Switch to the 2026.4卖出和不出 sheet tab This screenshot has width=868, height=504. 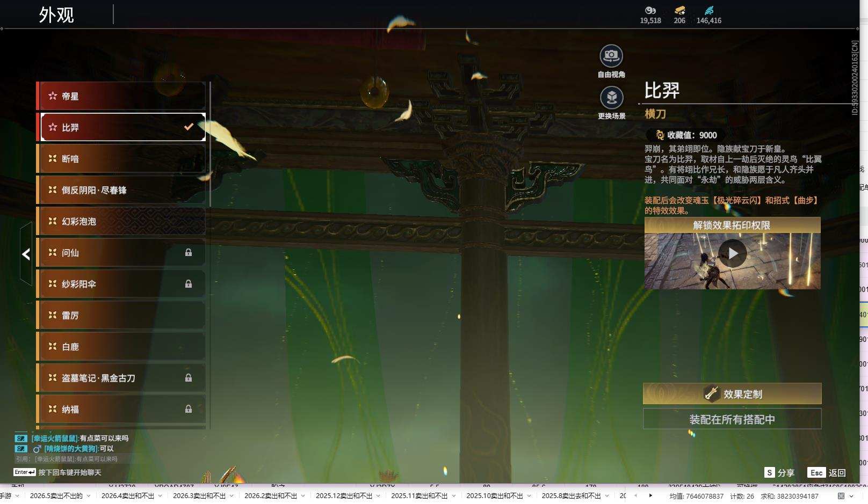pos(128,496)
